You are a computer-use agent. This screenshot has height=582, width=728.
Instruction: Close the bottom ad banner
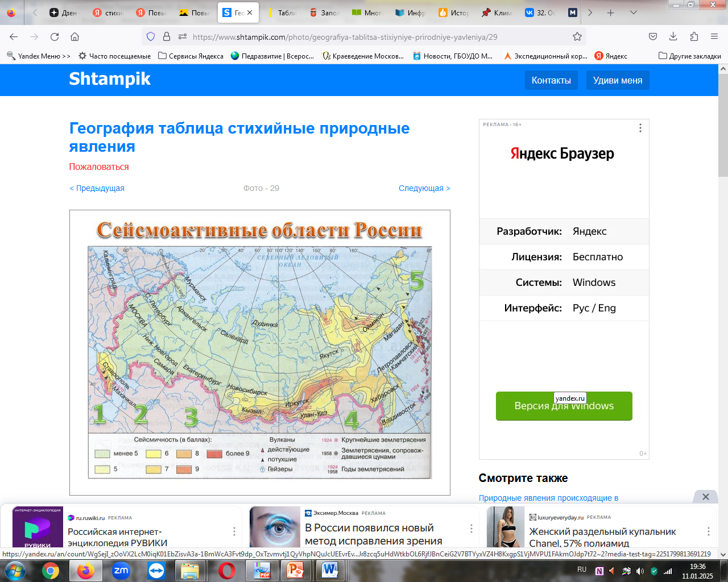(705, 497)
